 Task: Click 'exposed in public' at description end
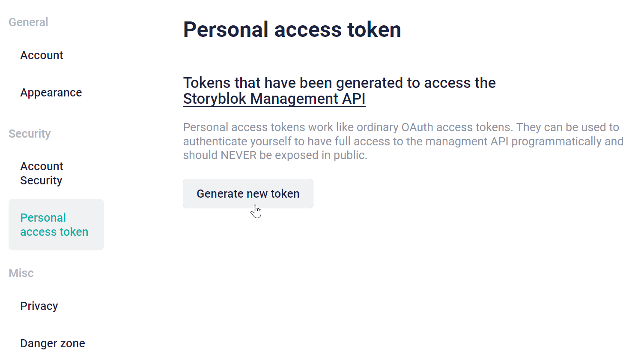(321, 155)
